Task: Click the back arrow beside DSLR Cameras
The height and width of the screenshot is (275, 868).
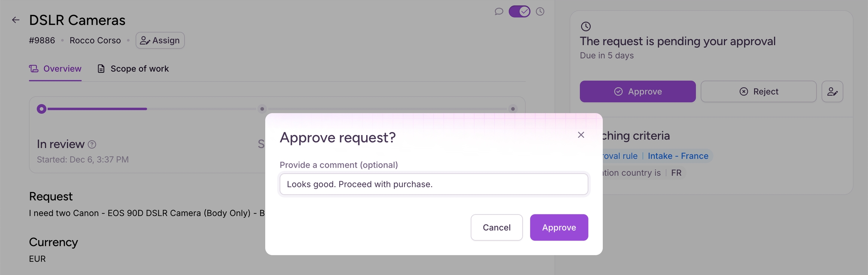Action: (x=15, y=20)
